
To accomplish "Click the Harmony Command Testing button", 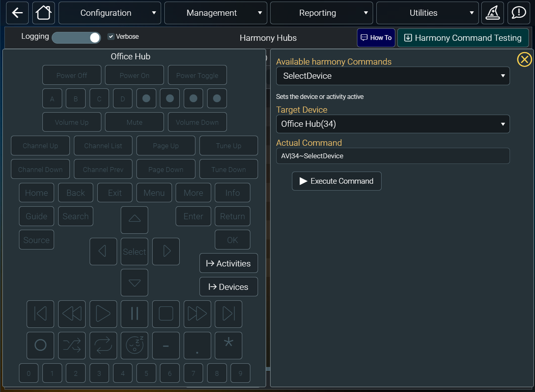I will click(x=463, y=38).
